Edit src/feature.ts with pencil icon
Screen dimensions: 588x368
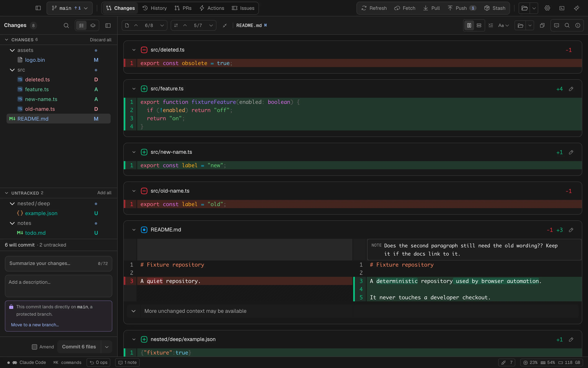click(x=571, y=89)
